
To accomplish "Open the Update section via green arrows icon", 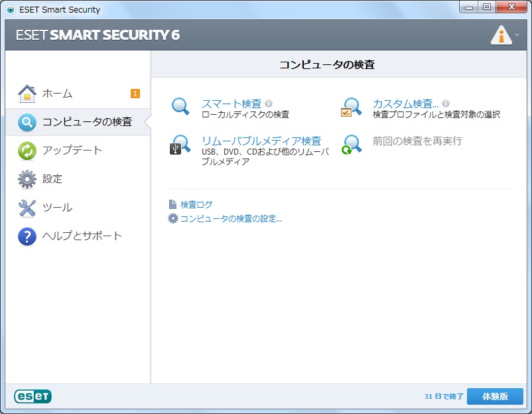I will [27, 151].
